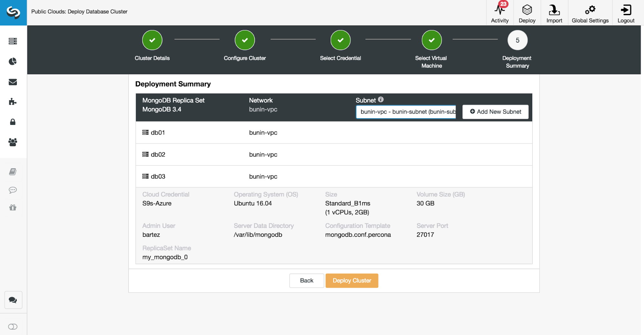
Task: Click the /var/lib/mongodb directory value
Action: point(258,235)
